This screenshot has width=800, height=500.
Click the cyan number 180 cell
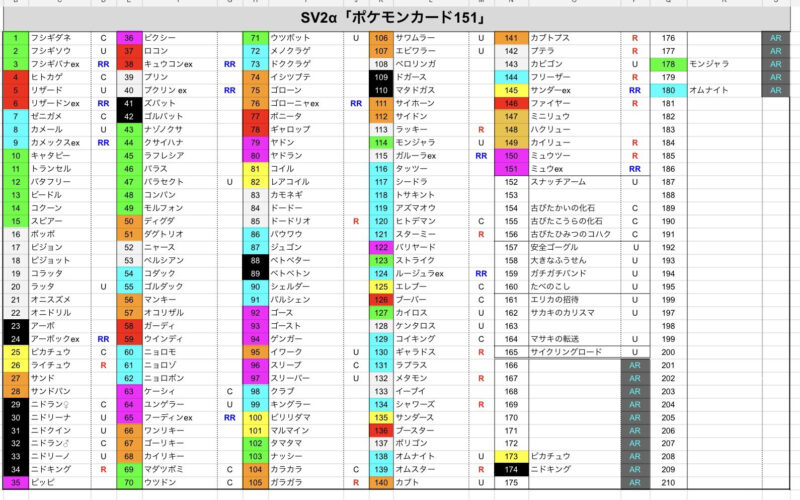click(x=668, y=90)
